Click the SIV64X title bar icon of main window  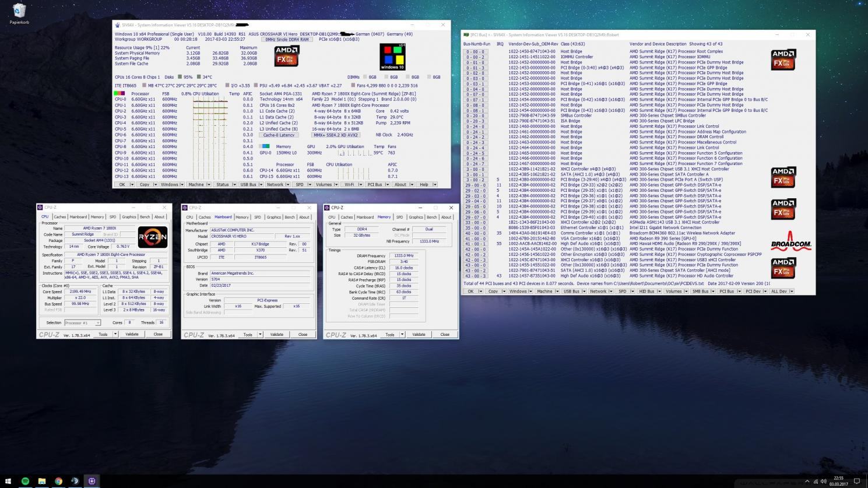(118, 25)
